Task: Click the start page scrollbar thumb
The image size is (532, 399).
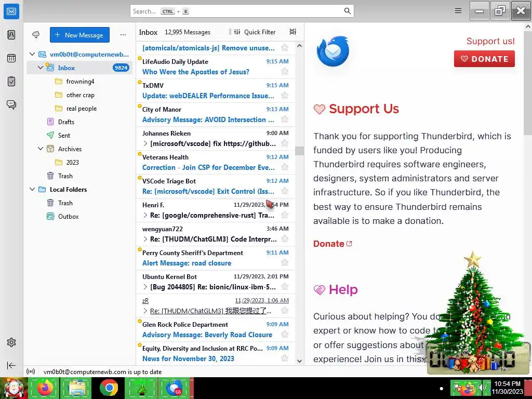Action: point(528,83)
